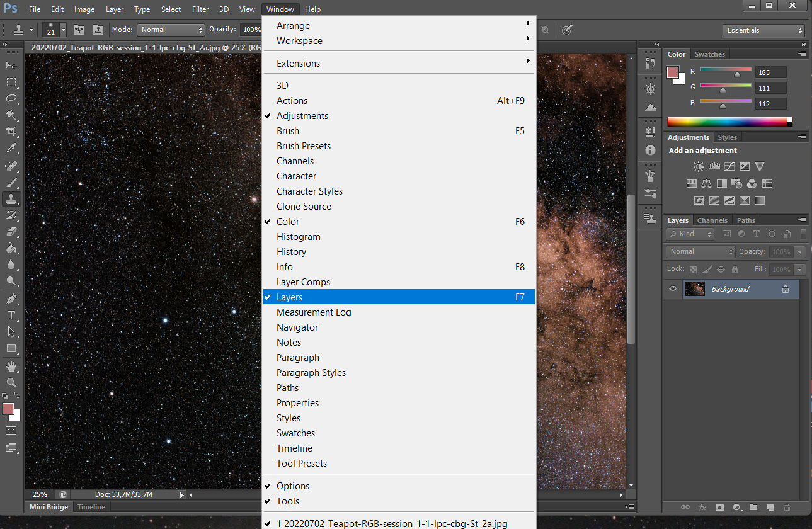Open the Filter menu
Image resolution: width=812 pixels, height=529 pixels.
[200, 9]
